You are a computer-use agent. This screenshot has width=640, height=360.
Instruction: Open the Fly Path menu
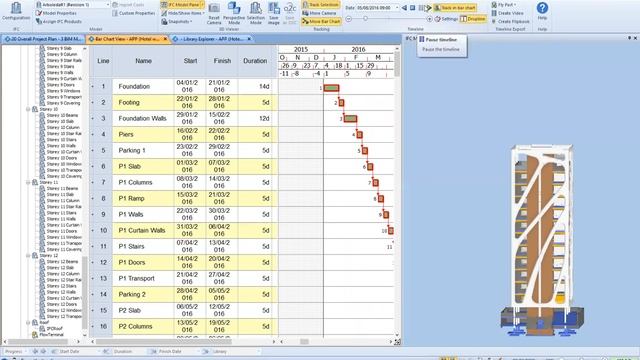coord(504,4)
